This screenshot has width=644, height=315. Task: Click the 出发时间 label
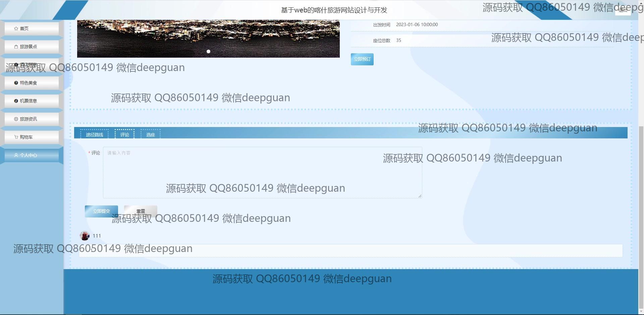pos(382,25)
